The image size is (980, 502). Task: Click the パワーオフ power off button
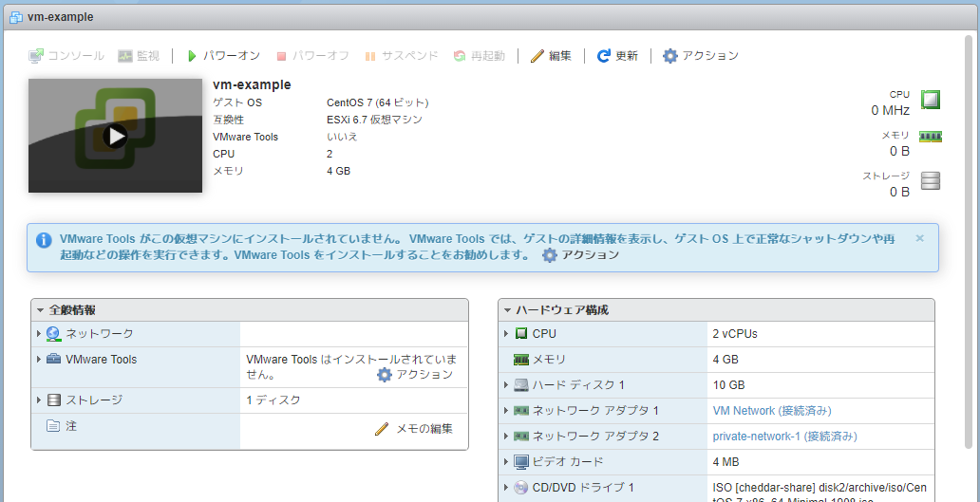312,56
